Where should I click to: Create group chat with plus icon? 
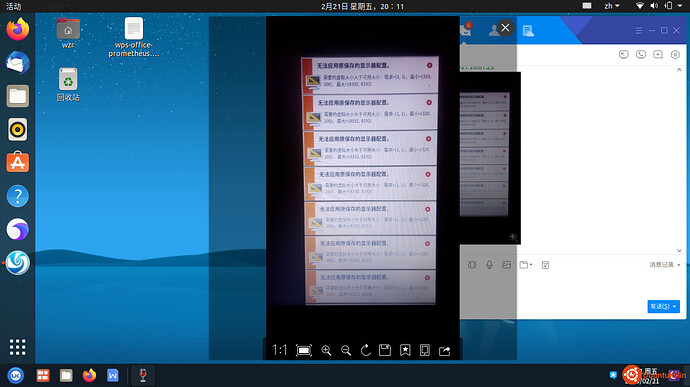[x=658, y=54]
